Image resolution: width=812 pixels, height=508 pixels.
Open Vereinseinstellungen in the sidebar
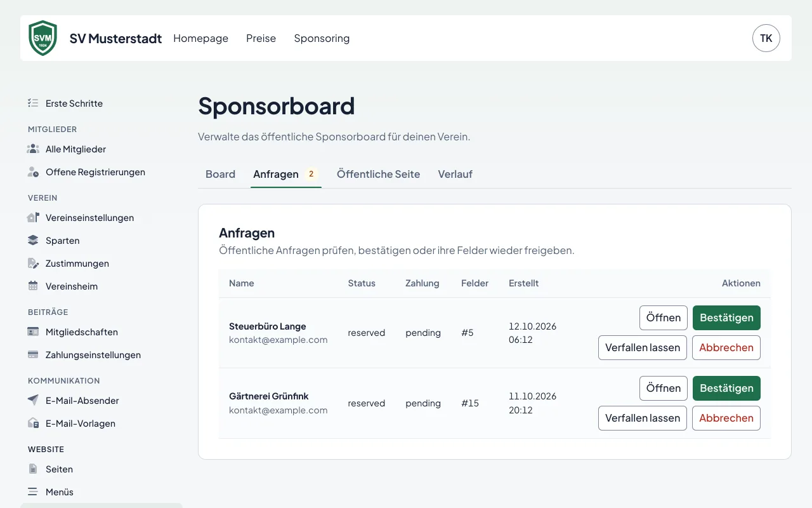pos(101,217)
